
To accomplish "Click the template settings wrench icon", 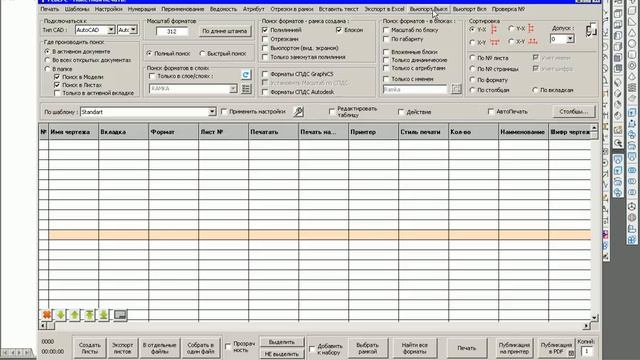I will pos(298,111).
